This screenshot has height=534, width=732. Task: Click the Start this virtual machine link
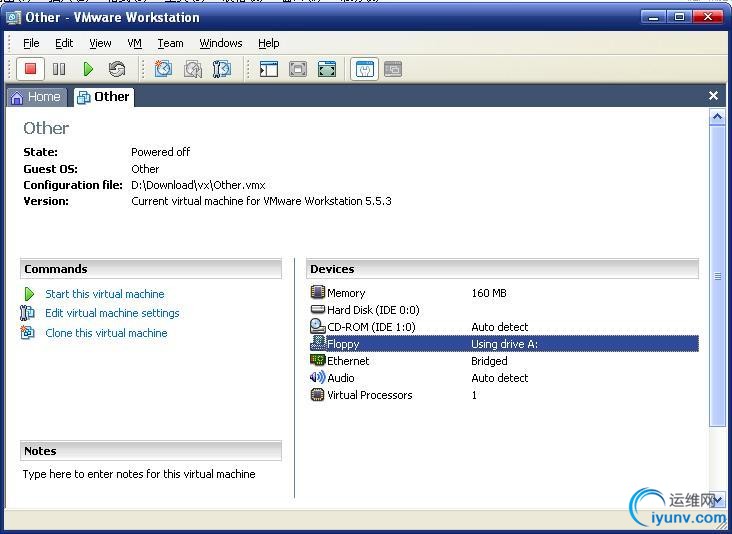(x=105, y=294)
